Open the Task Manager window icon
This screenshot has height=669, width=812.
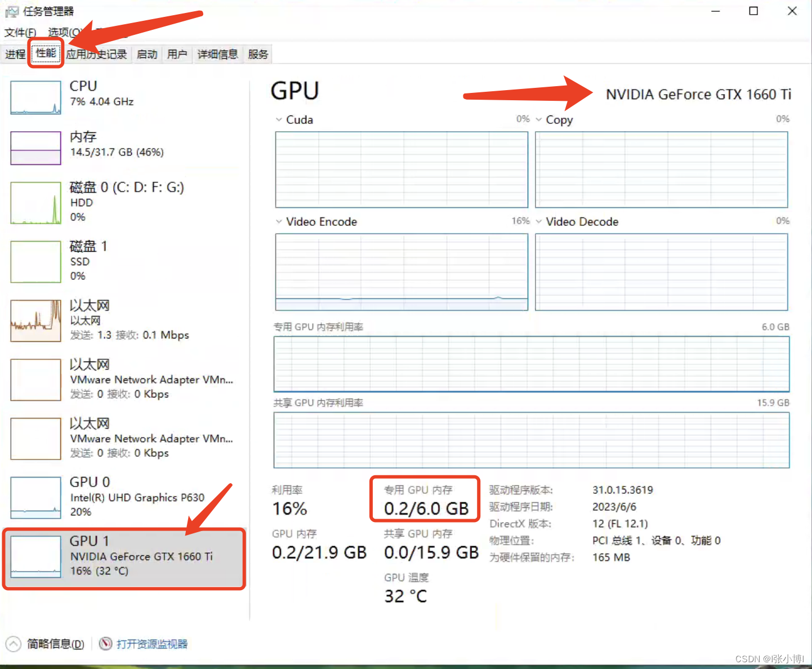click(11, 11)
